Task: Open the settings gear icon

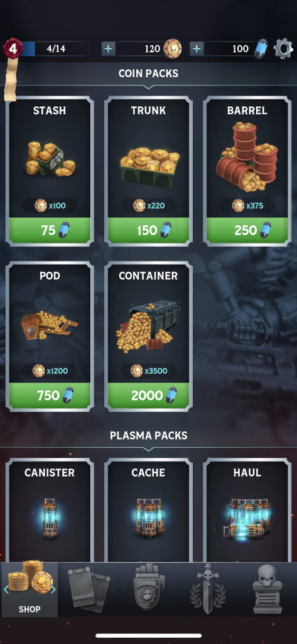Action: [x=283, y=49]
